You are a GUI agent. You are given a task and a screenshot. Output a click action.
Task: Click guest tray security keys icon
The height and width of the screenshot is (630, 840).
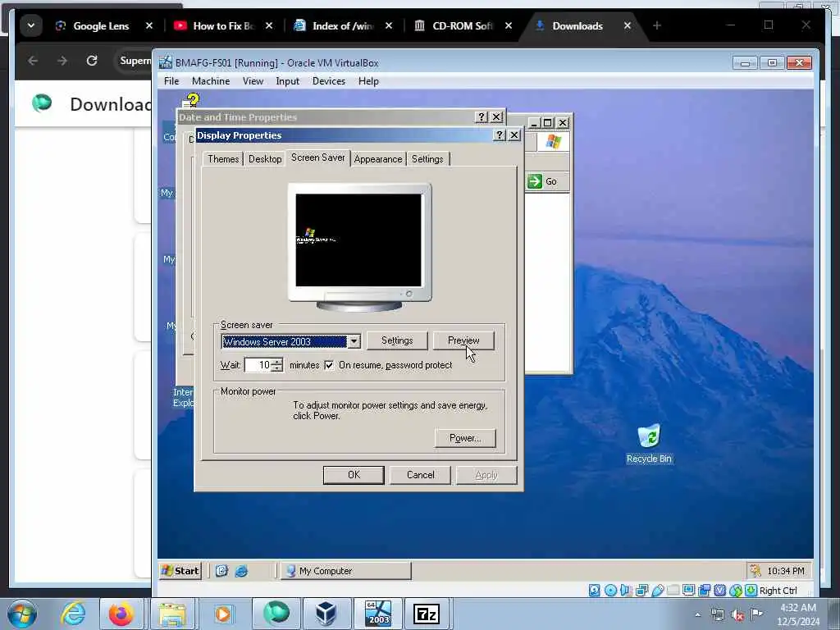click(756, 571)
